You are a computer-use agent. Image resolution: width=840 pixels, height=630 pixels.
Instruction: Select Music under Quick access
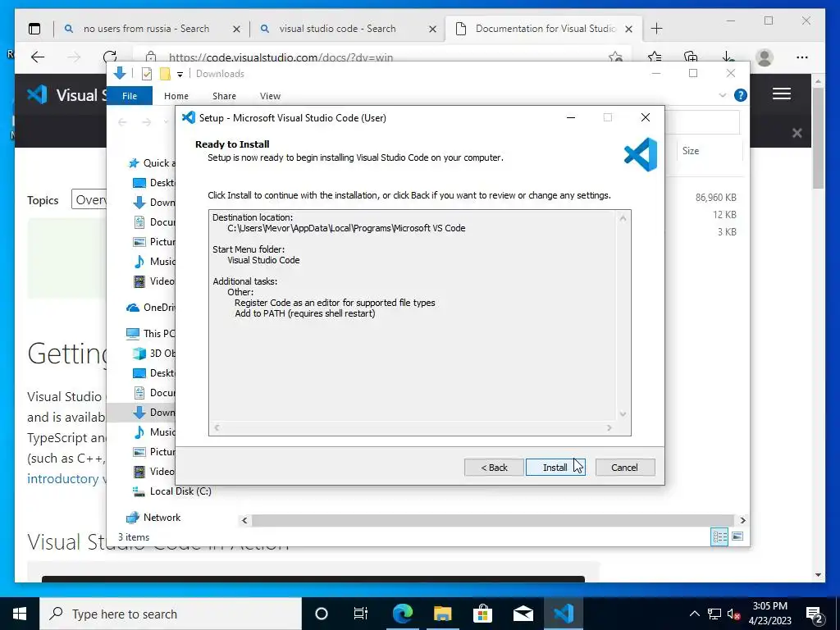click(153, 262)
